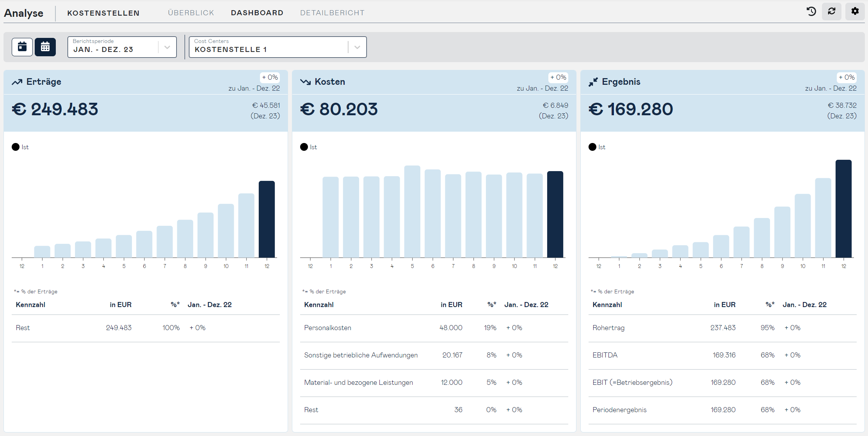The width and height of the screenshot is (868, 436).
Task: Select cumulative year calendar view button
Action: click(45, 47)
